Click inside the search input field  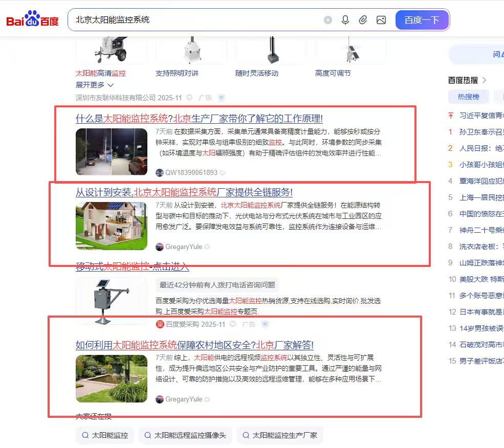(x=194, y=20)
